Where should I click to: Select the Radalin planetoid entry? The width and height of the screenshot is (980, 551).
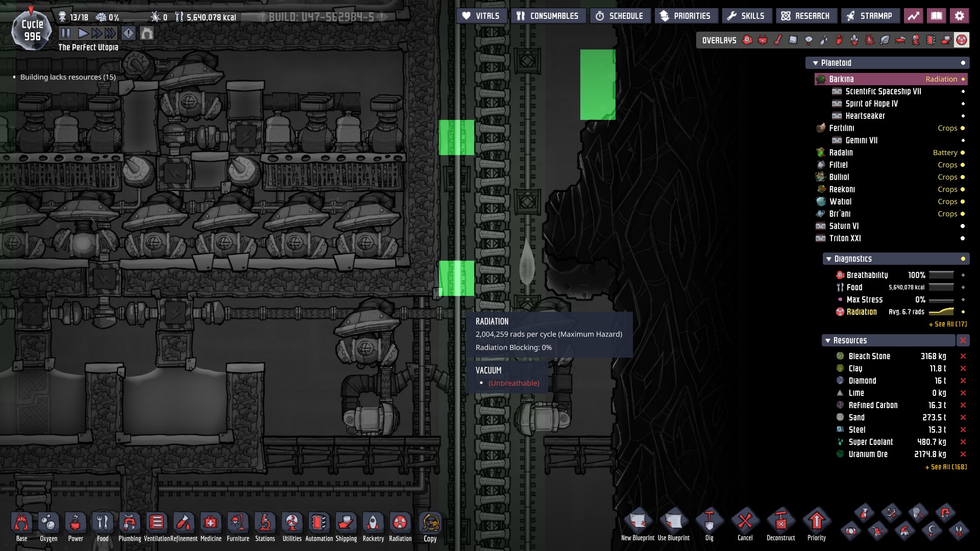point(841,153)
